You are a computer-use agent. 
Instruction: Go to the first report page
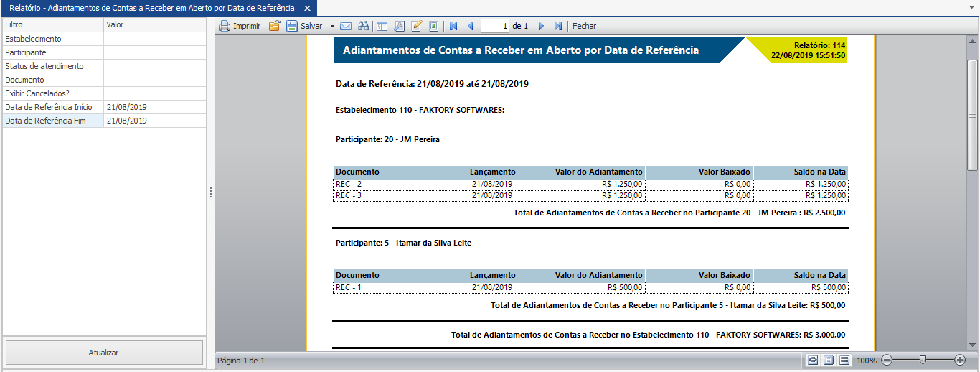coord(453,26)
